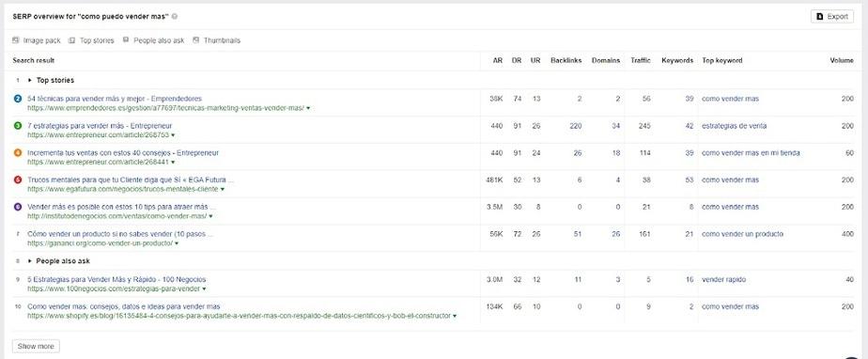This screenshot has width=868, height=359.
Task: Click the Thumbnails feature icon
Action: (x=196, y=39)
